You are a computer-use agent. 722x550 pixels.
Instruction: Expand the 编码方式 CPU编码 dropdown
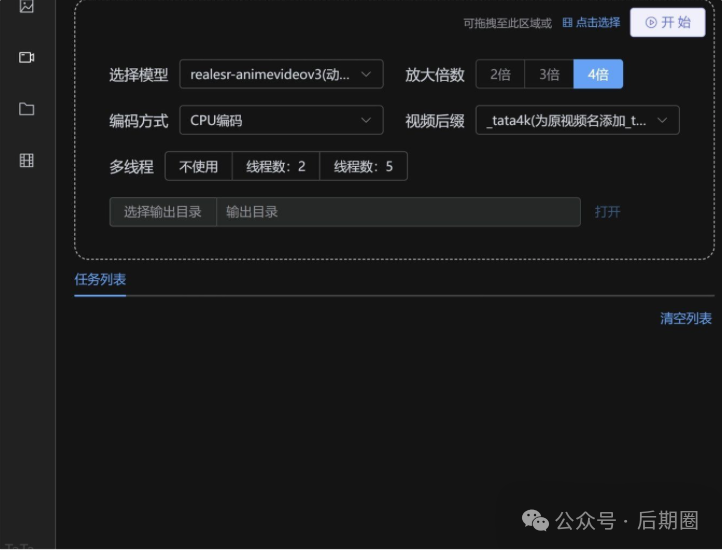(x=281, y=120)
